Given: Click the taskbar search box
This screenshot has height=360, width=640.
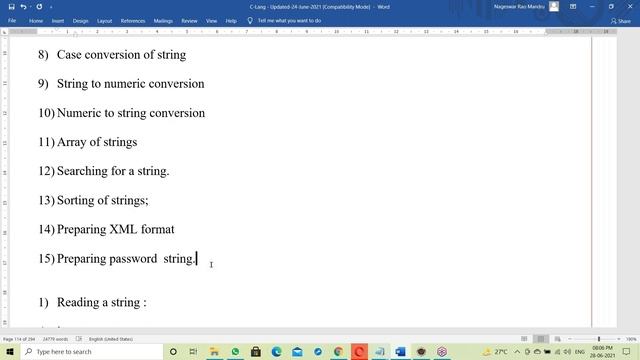Looking at the screenshot, I should click(x=91, y=351).
